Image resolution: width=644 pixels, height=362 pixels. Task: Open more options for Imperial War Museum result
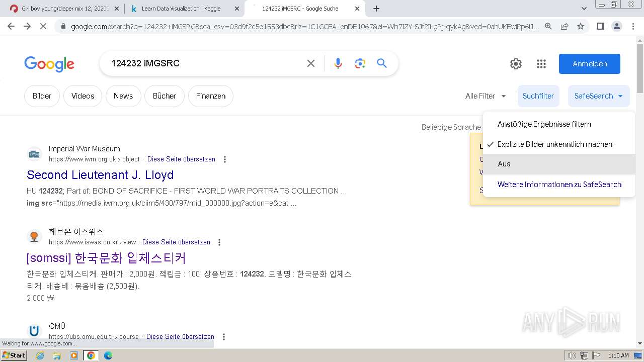pos(225,159)
